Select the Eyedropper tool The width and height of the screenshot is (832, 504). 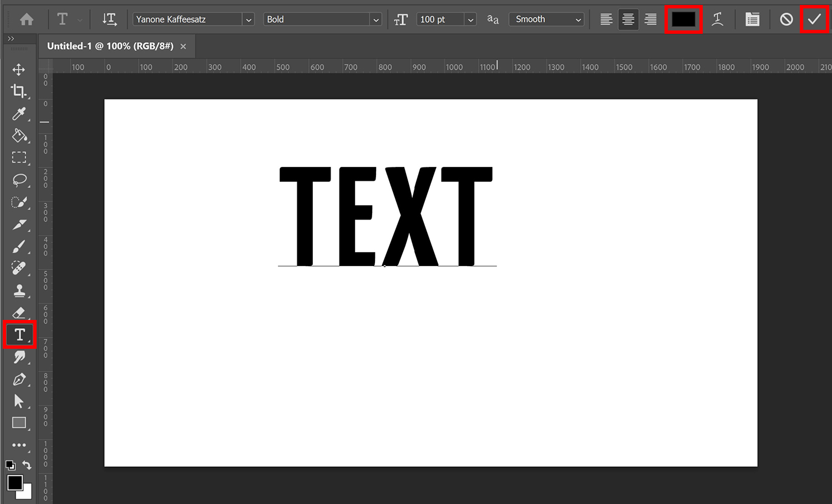click(x=19, y=114)
